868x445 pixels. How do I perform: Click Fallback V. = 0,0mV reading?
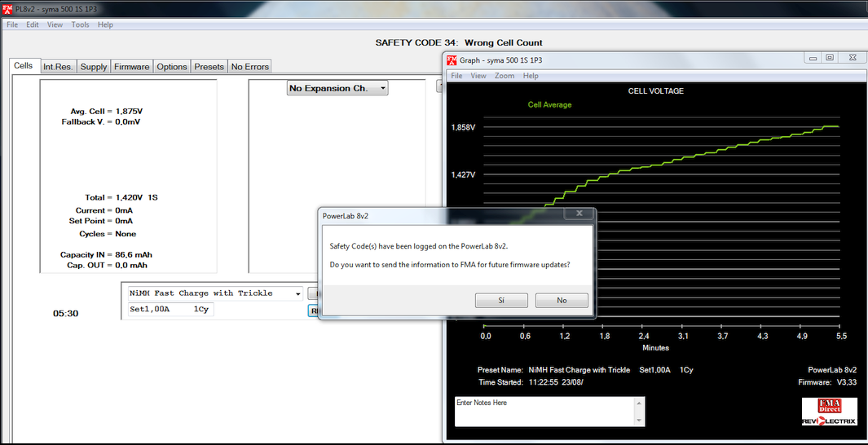pyautogui.click(x=101, y=121)
